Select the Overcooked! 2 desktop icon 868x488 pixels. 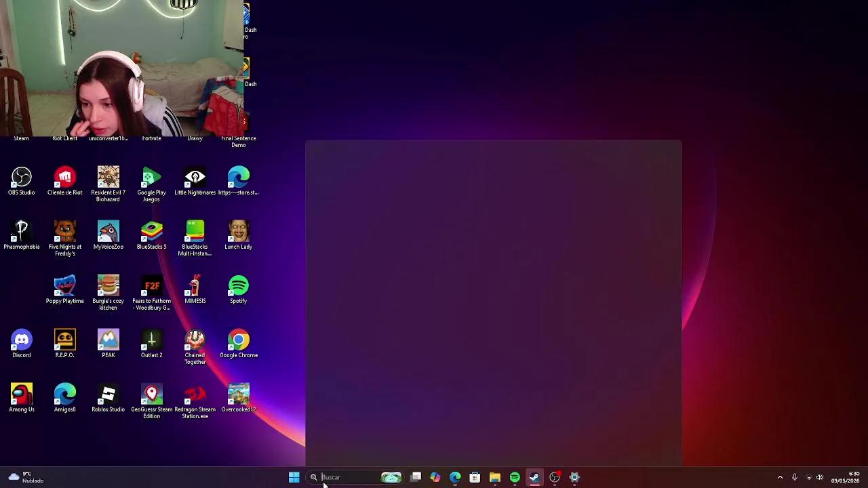coord(238,398)
